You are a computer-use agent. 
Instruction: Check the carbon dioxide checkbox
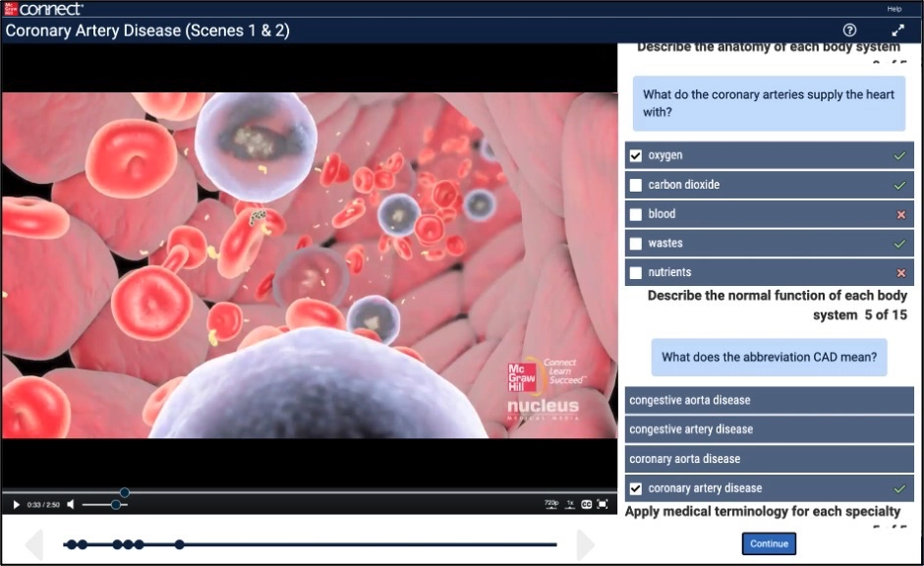pos(636,185)
